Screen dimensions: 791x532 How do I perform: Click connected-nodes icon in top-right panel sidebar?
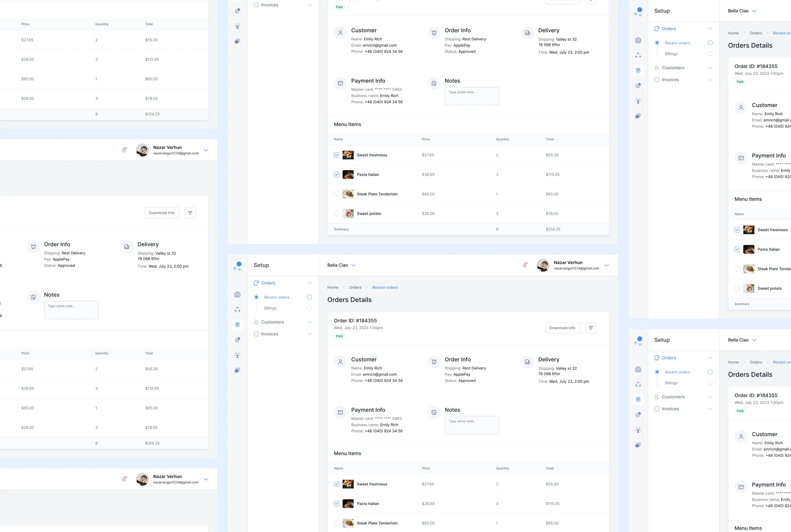(638, 55)
